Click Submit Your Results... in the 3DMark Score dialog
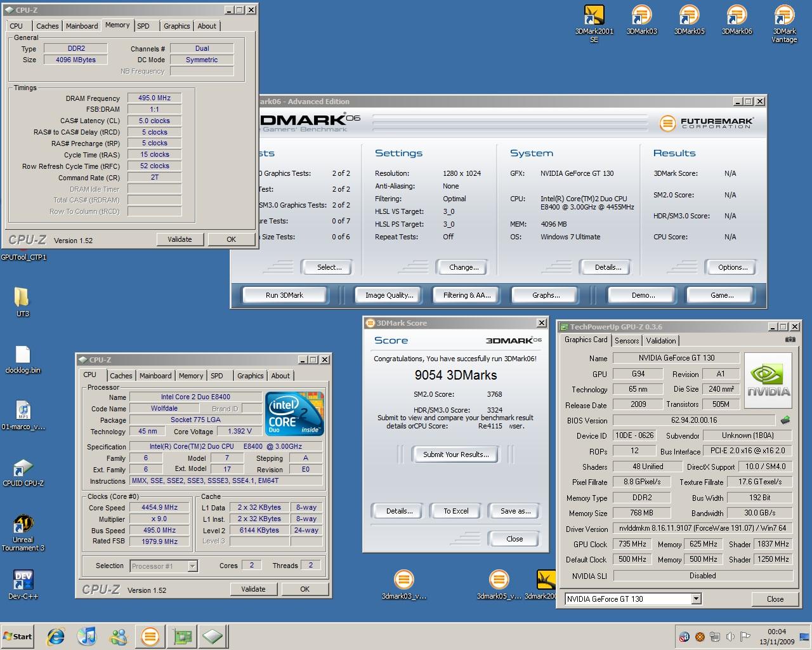 [x=456, y=454]
